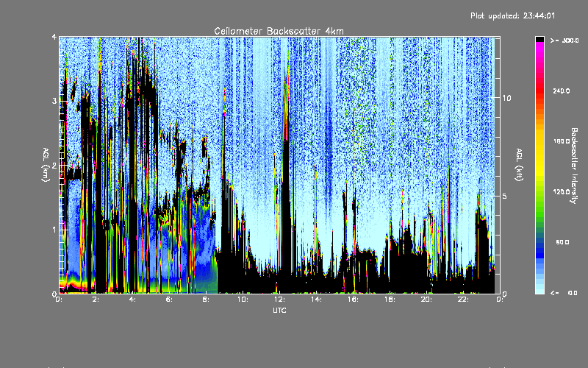Click the '2:' UTC hour tick
Image resolution: width=588 pixels, height=368 pixels.
[96, 300]
